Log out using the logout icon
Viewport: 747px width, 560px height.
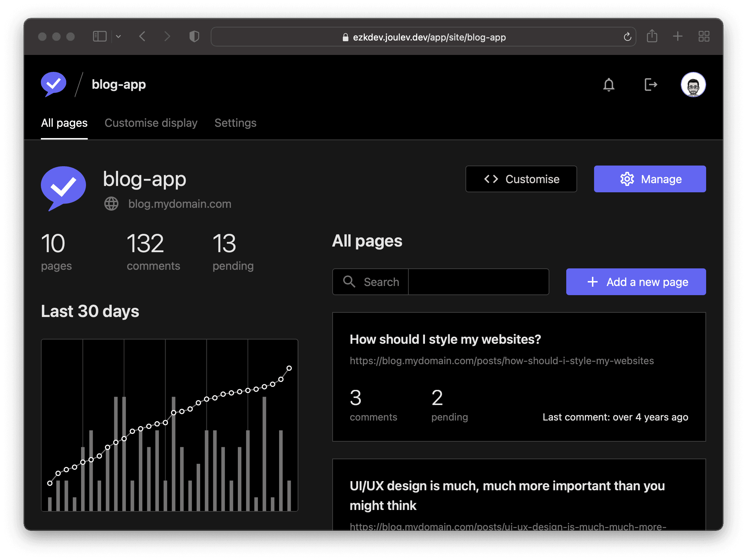(x=650, y=85)
